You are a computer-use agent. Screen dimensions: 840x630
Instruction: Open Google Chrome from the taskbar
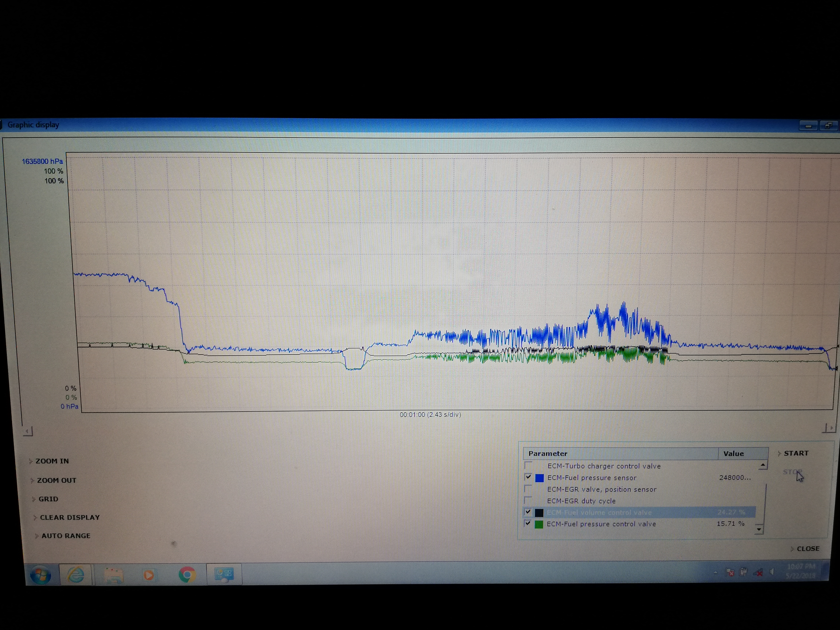coord(187,575)
